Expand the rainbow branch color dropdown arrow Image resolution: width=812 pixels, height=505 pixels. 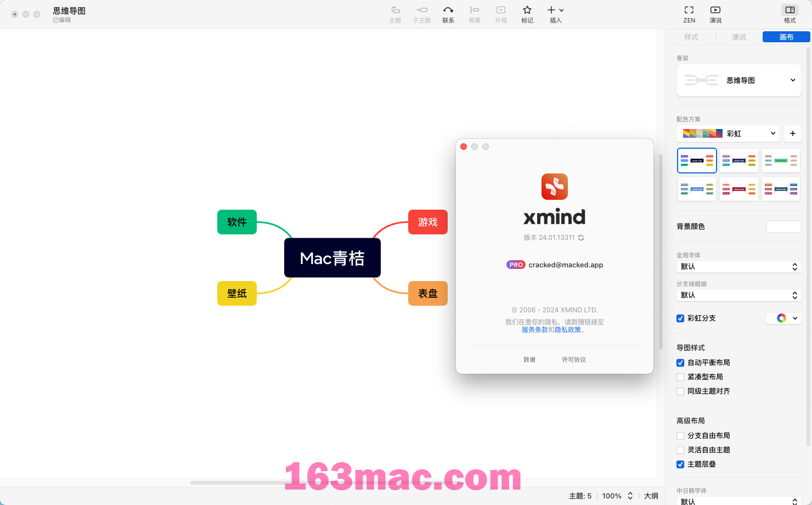click(x=795, y=318)
